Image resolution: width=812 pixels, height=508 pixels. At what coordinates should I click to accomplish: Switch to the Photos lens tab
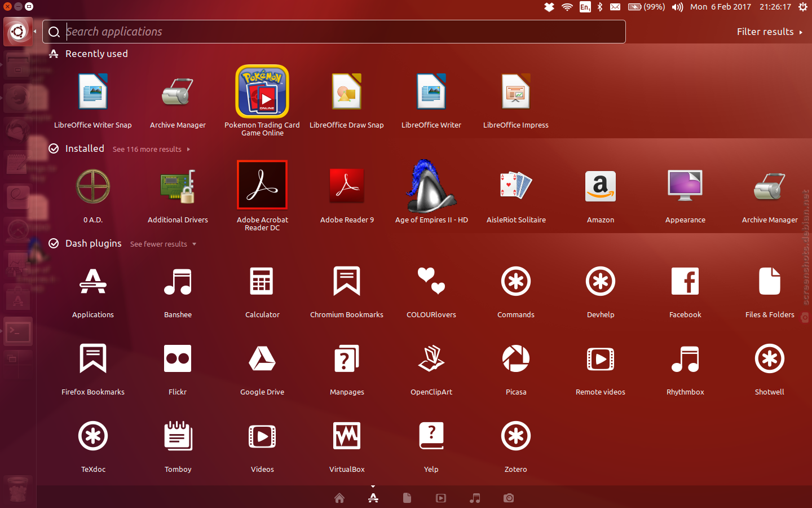pyautogui.click(x=509, y=498)
